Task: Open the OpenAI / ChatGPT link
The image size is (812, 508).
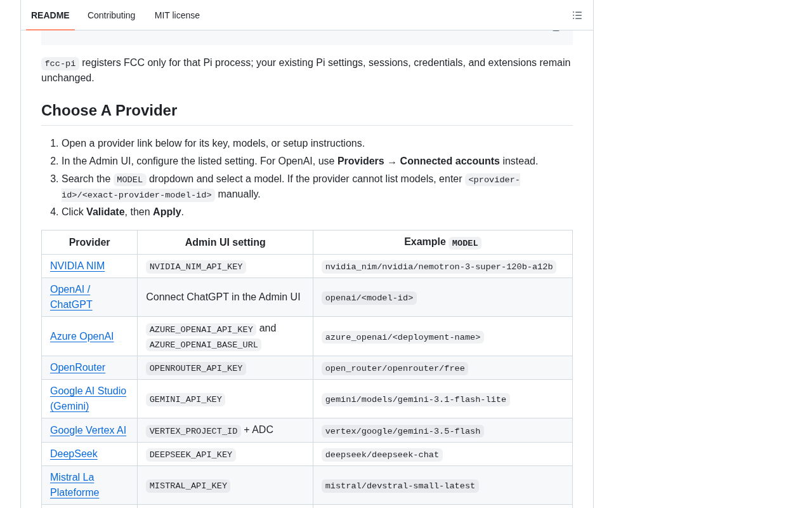Action: tap(71, 297)
